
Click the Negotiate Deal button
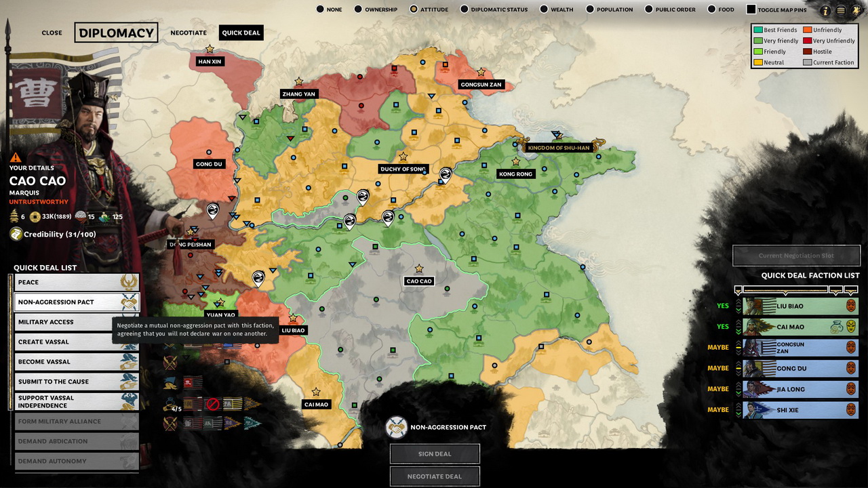coord(435,476)
